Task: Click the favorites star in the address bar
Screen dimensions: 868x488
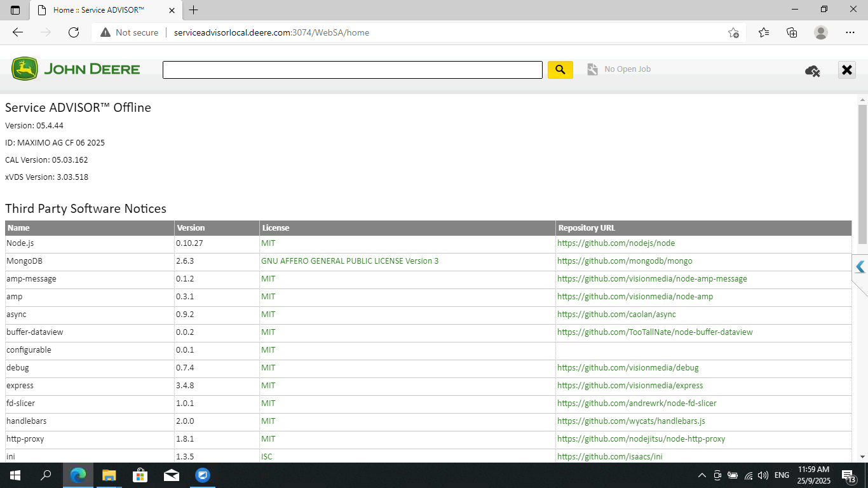Action: (x=733, y=32)
